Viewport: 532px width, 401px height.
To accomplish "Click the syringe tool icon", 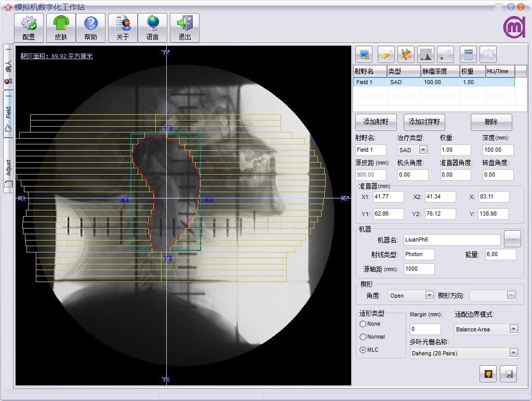I will (x=445, y=55).
